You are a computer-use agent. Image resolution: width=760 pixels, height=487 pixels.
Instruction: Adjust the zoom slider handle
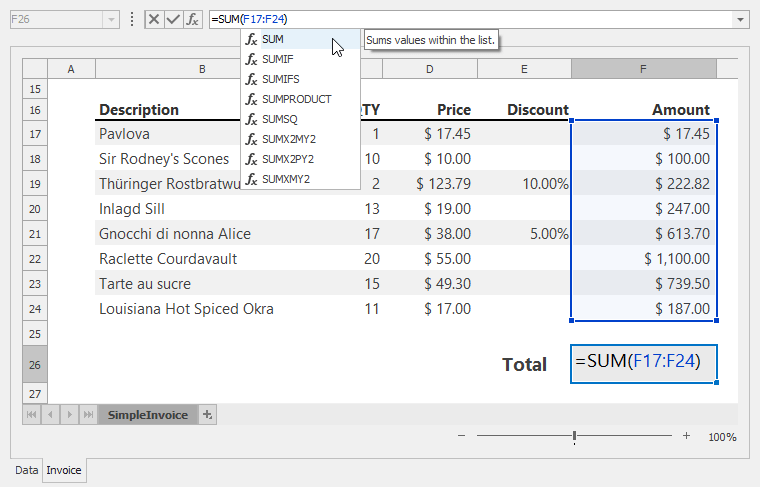click(x=574, y=436)
